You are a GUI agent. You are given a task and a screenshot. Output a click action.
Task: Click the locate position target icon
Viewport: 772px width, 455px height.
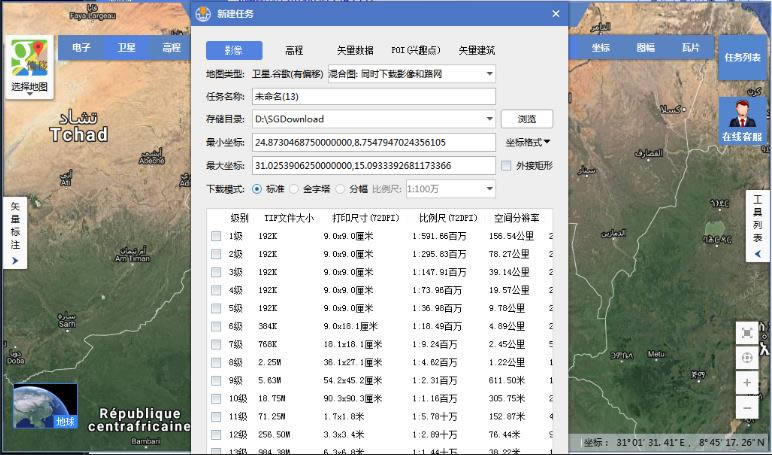(x=747, y=358)
